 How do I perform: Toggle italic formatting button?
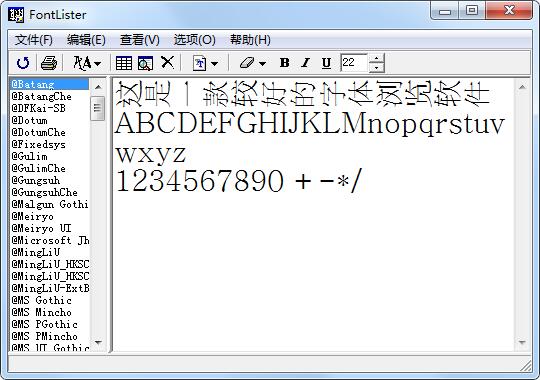(305, 63)
